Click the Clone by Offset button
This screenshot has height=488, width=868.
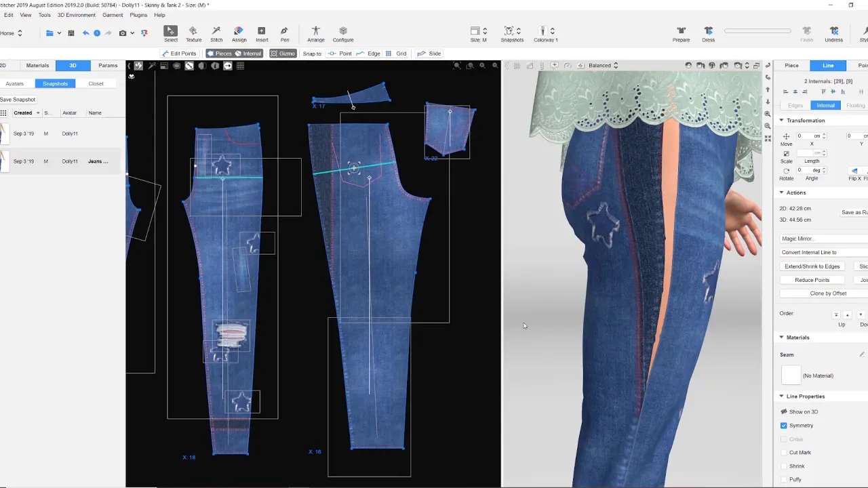pyautogui.click(x=828, y=293)
